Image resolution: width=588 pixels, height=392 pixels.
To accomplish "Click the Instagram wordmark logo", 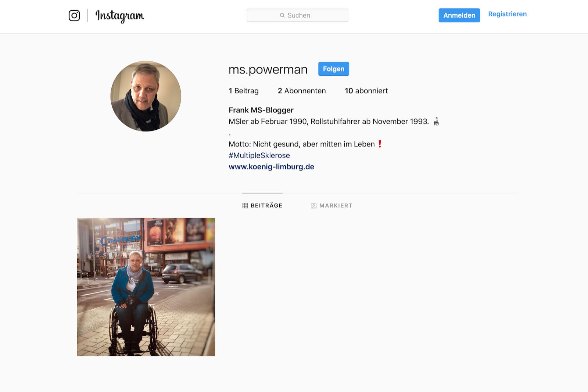I will click(x=120, y=16).
